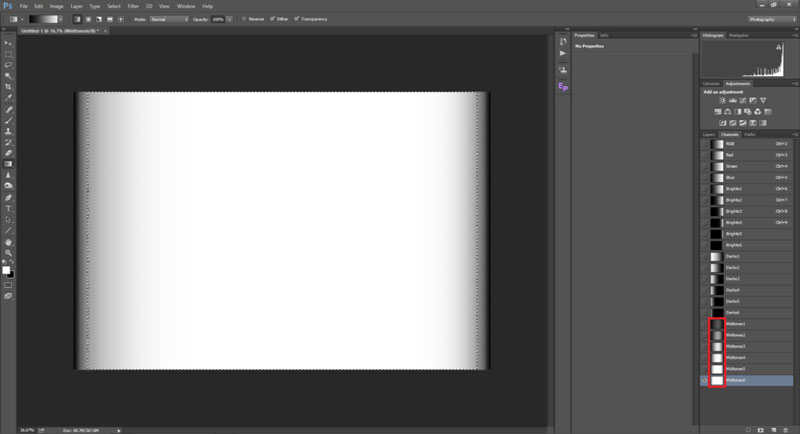Viewport: 800px width, 434px height.
Task: Expand the gradient picker preset arrow
Action: [61, 19]
